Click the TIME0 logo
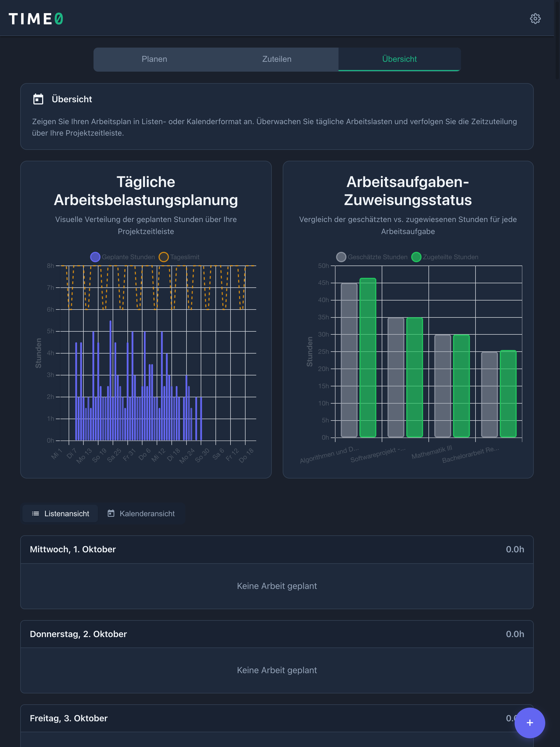The width and height of the screenshot is (560, 747). click(36, 19)
